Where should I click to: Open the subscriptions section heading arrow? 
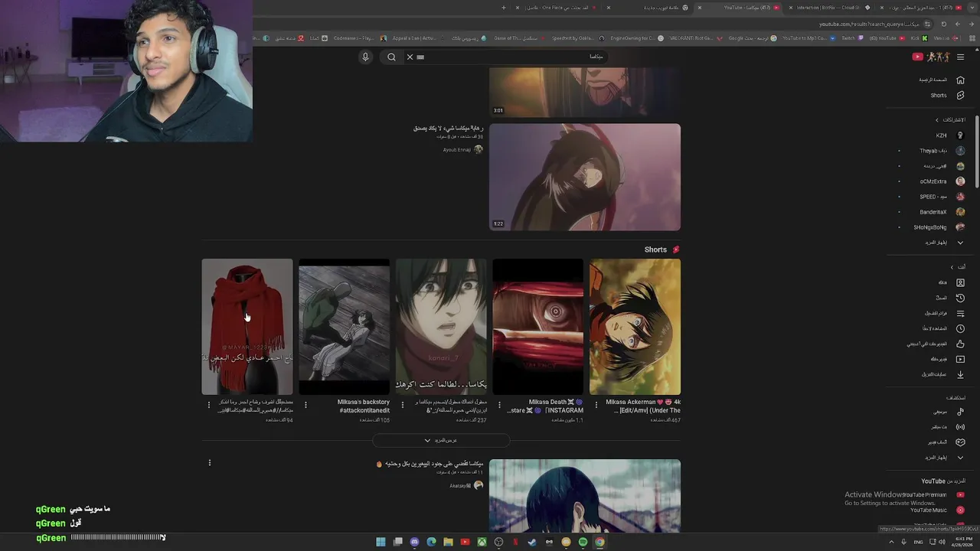[x=936, y=120]
